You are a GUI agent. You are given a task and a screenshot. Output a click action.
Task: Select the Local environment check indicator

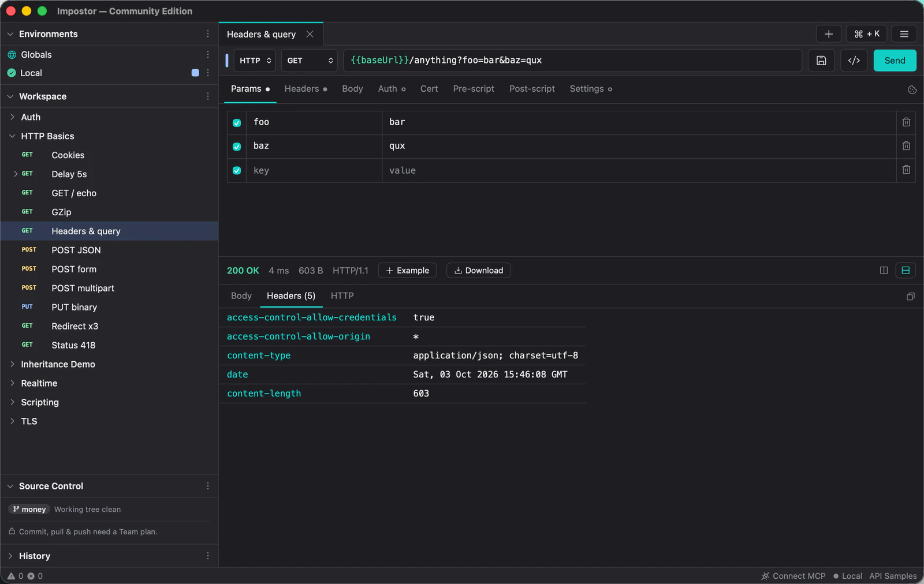point(12,73)
